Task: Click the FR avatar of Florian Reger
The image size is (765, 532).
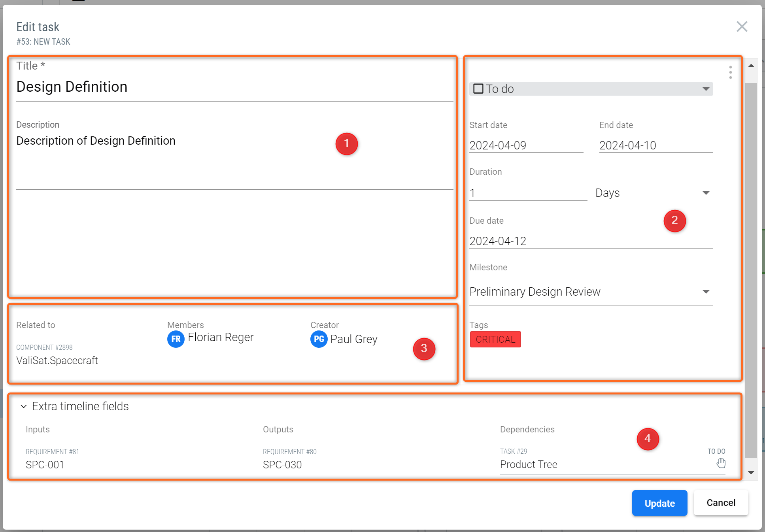Action: [x=176, y=339]
